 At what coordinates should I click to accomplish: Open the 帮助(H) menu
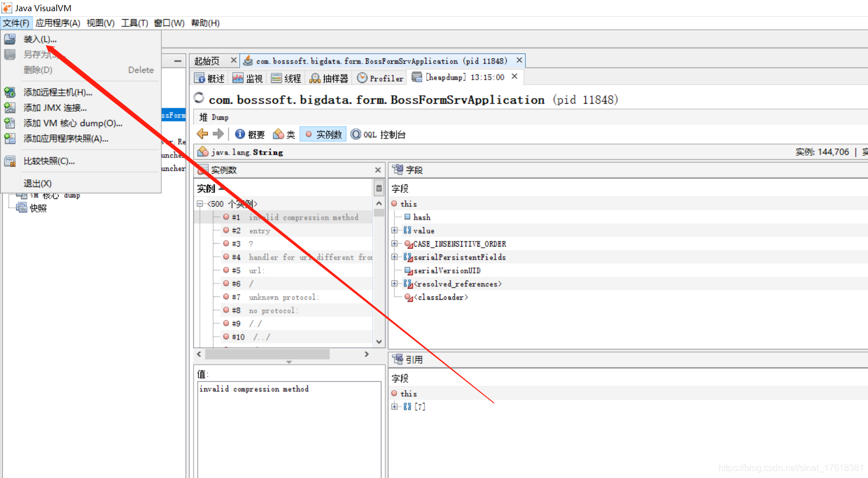point(205,23)
